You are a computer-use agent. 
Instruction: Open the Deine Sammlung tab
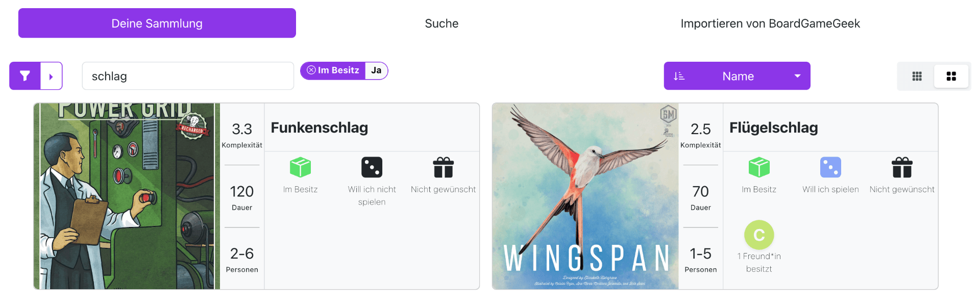[157, 23]
